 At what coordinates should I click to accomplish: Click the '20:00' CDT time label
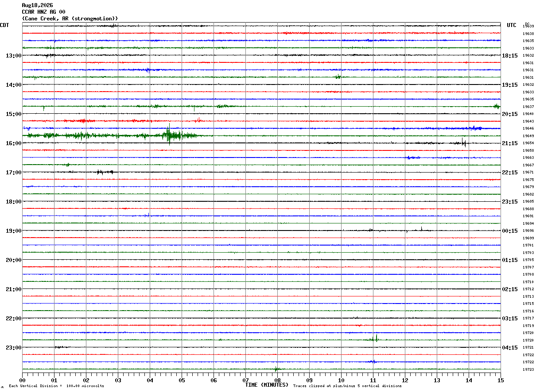pos(14,260)
